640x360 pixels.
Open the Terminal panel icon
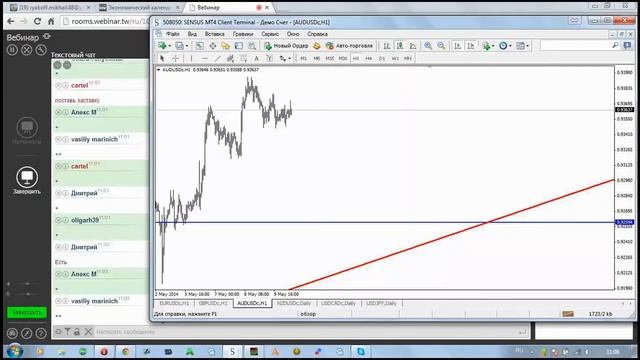pos(239,46)
